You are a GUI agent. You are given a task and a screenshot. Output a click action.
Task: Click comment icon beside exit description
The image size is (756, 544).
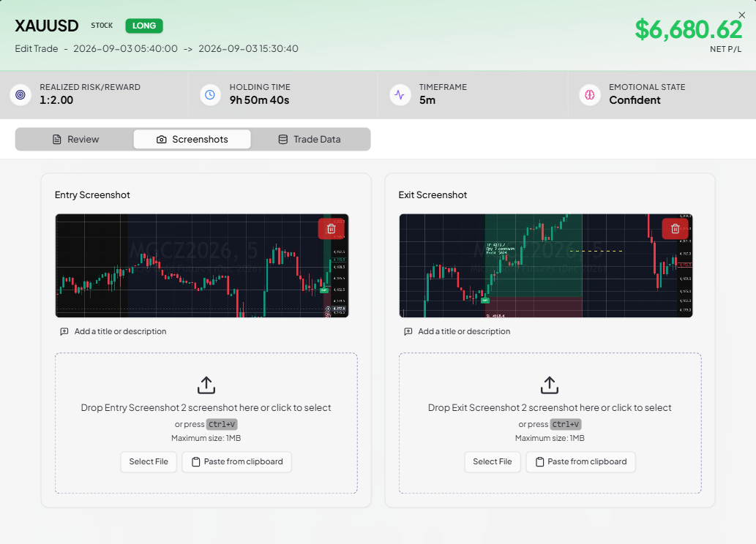click(x=408, y=331)
